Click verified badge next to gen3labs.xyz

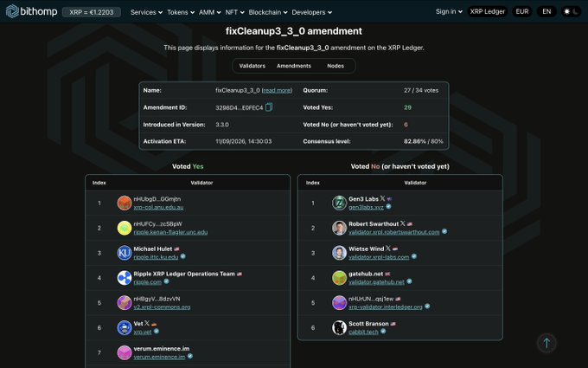[389, 207]
